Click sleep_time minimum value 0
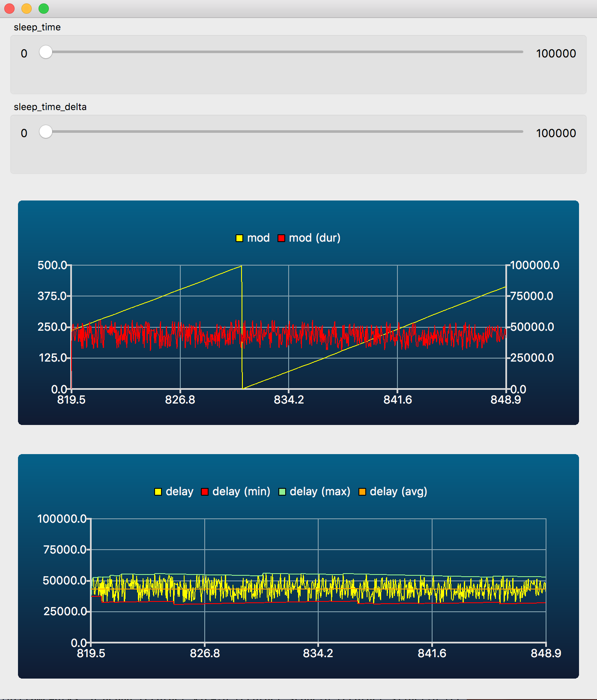 tap(24, 54)
